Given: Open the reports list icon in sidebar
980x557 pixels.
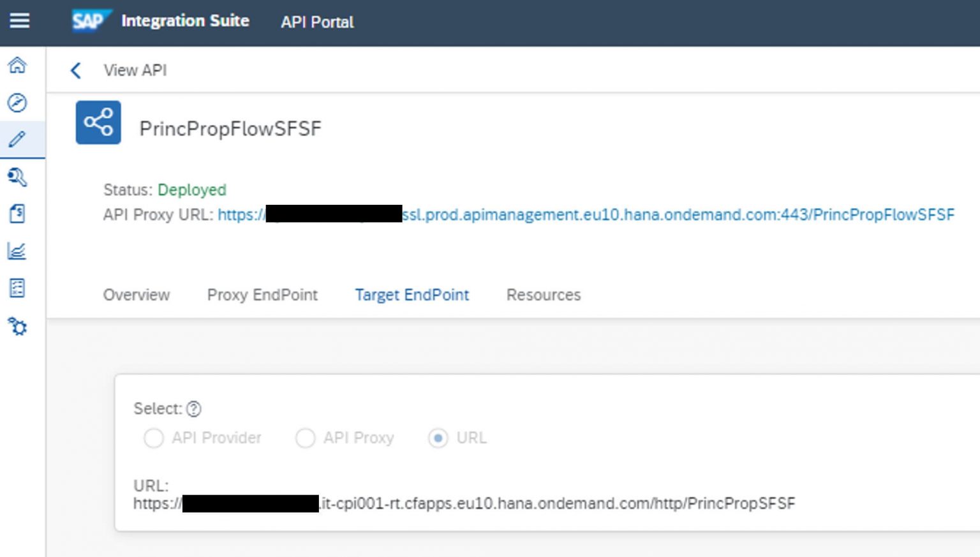Looking at the screenshot, I should point(19,288).
